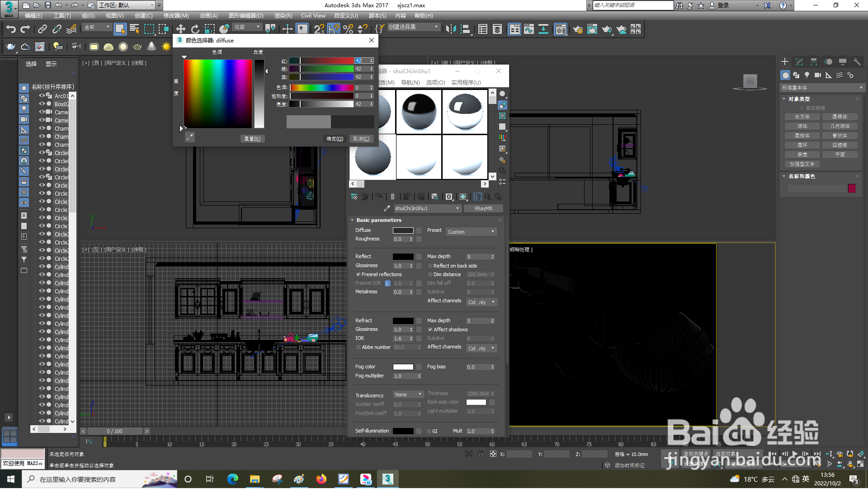Enable the Dim distance checkbox
This screenshot has height=489, width=868.
coord(430,275)
